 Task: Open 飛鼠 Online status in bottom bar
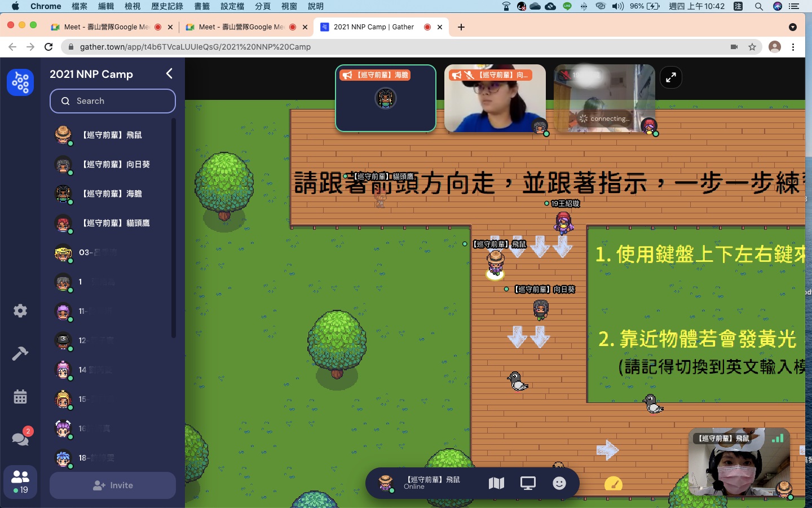(x=420, y=483)
